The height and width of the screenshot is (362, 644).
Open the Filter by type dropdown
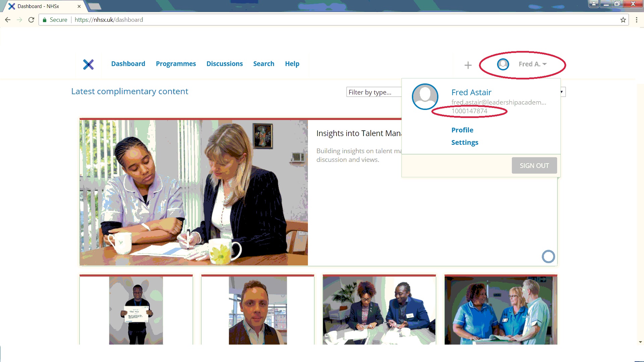[373, 92]
